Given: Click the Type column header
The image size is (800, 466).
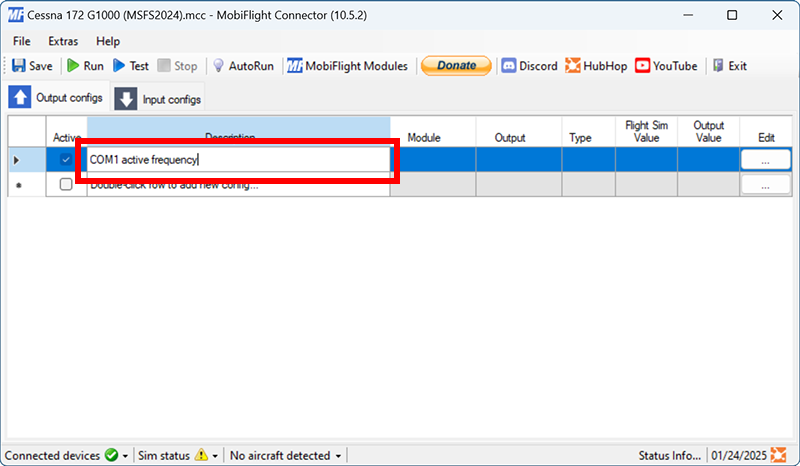Looking at the screenshot, I should [x=589, y=132].
